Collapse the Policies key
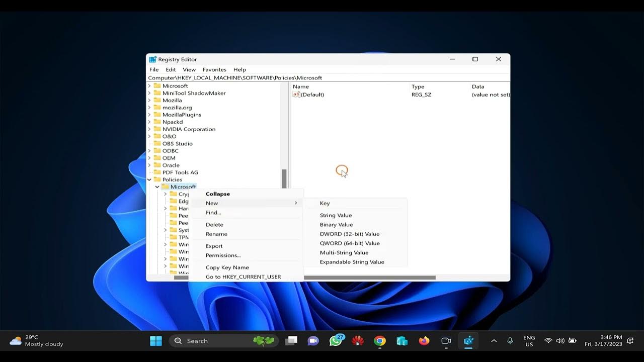The height and width of the screenshot is (362, 644). tap(149, 179)
